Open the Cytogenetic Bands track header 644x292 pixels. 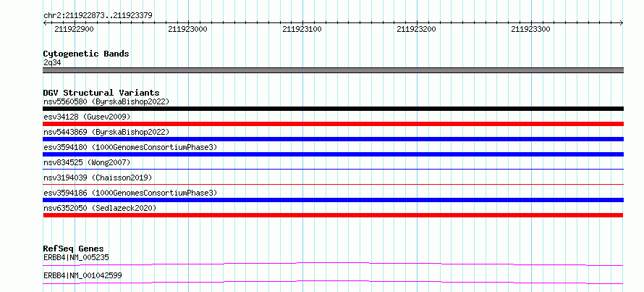(86, 54)
